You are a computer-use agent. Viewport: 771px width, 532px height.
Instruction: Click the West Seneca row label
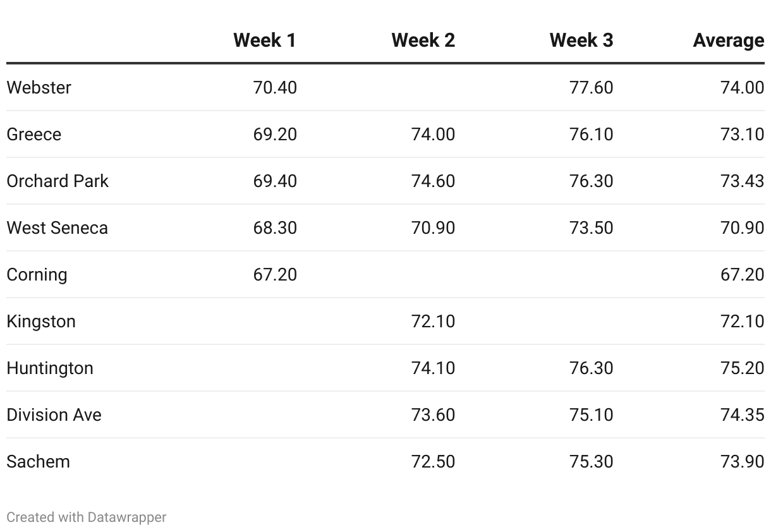(58, 227)
